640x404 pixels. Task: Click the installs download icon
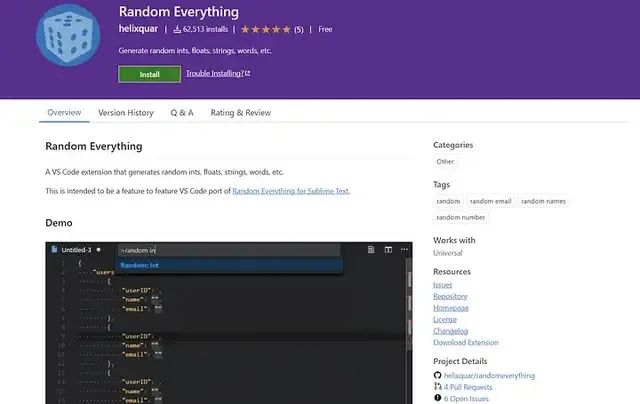177,29
